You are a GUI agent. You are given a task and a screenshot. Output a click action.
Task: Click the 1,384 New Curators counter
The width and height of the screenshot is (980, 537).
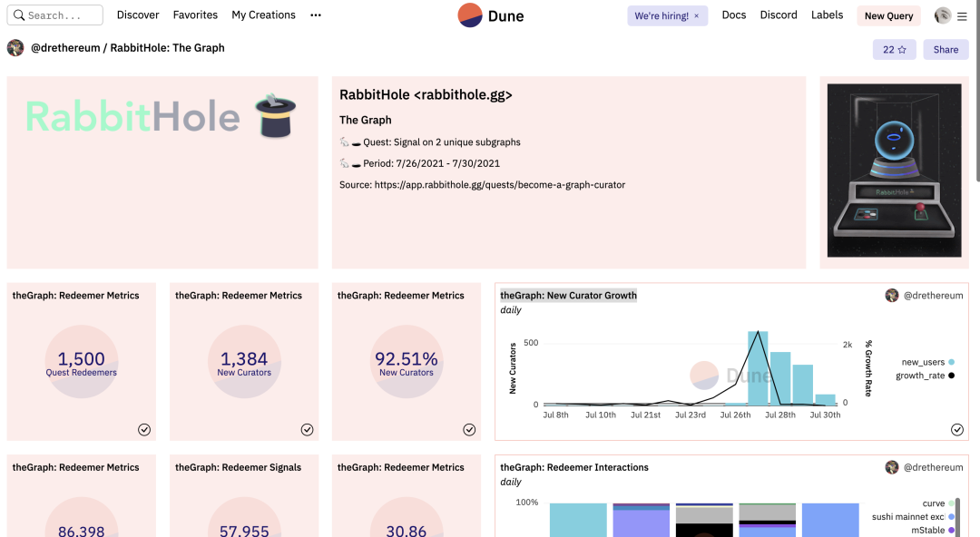point(244,362)
